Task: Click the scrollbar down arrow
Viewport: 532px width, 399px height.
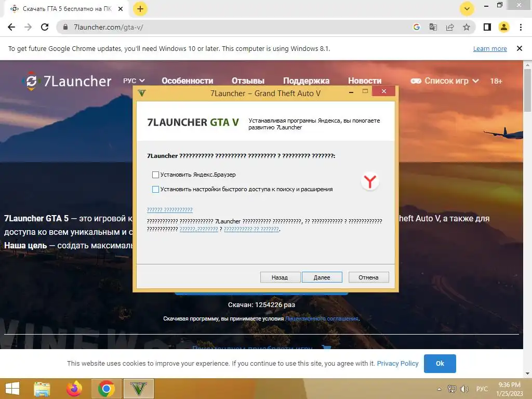Action: click(x=527, y=374)
